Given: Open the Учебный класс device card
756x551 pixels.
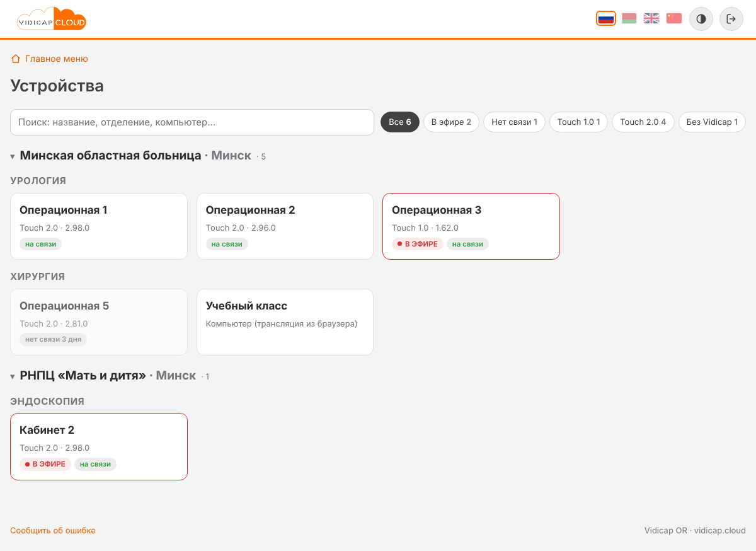Looking at the screenshot, I should (285, 322).
